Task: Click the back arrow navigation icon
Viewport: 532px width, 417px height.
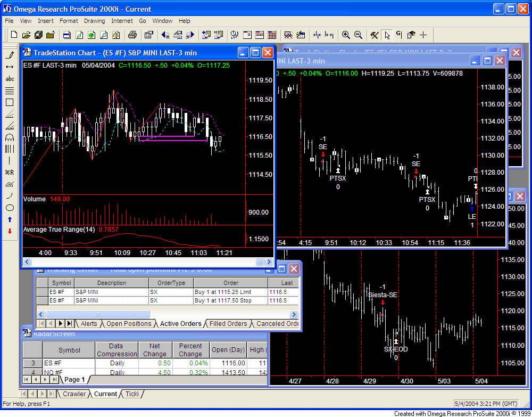Action: point(165,35)
